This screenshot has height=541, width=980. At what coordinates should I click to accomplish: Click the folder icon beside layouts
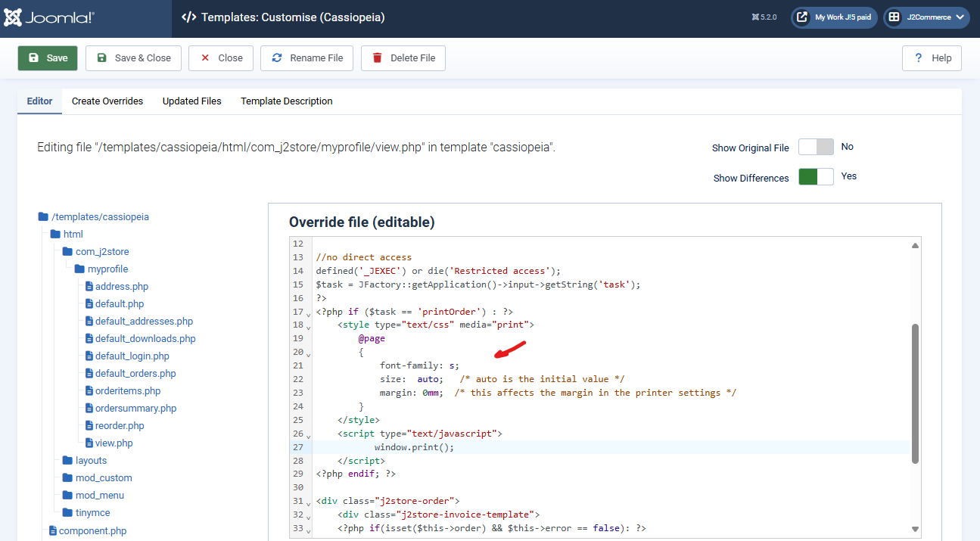click(67, 461)
